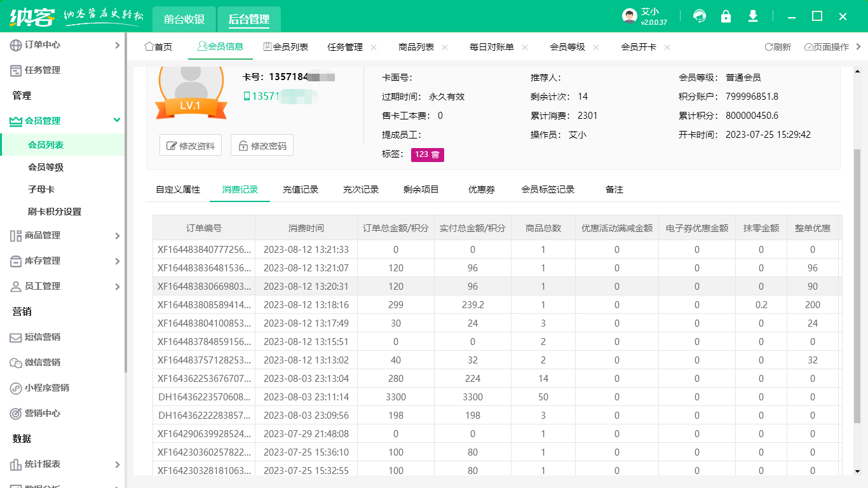868x488 pixels.
Task: Switch to the 优惠券 tab
Action: (x=481, y=189)
